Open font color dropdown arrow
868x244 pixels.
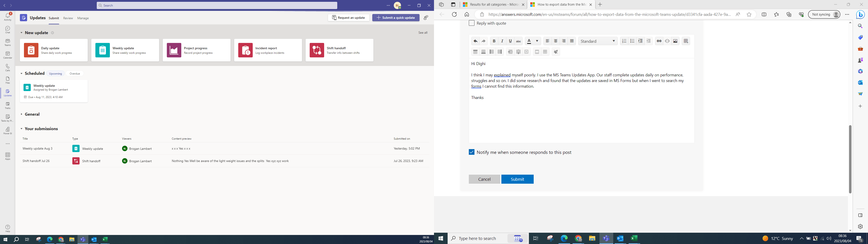tap(537, 41)
